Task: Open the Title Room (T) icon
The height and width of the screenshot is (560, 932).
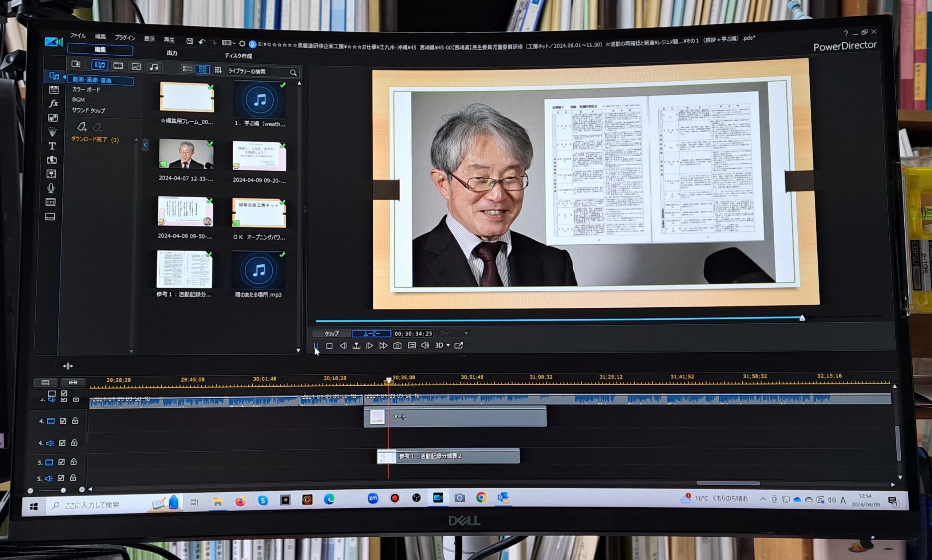Action: [x=52, y=146]
